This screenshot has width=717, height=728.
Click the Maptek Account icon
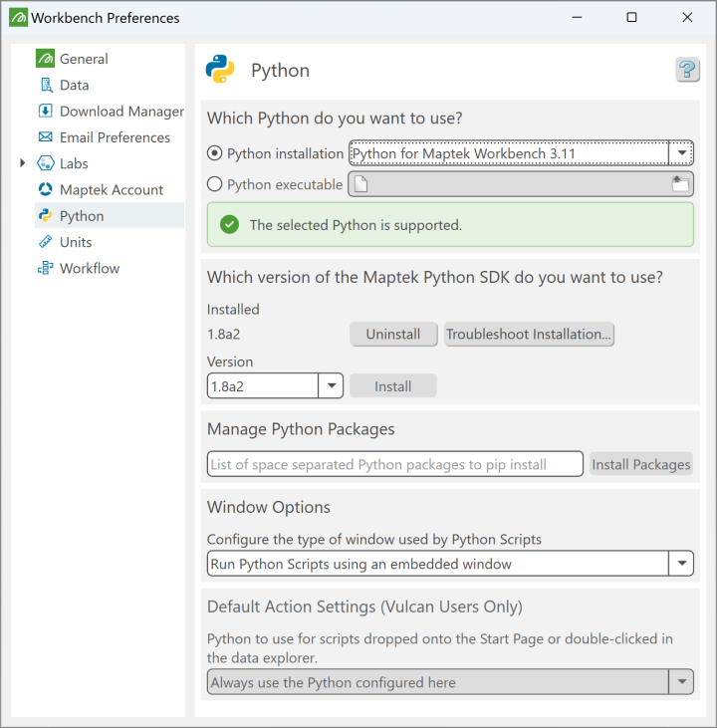(45, 189)
